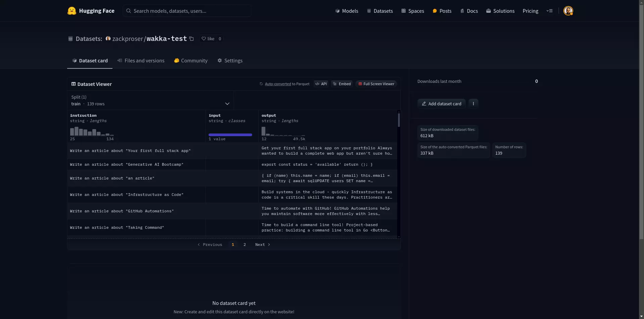Expand the navigation overflow menu icon

coord(549,11)
